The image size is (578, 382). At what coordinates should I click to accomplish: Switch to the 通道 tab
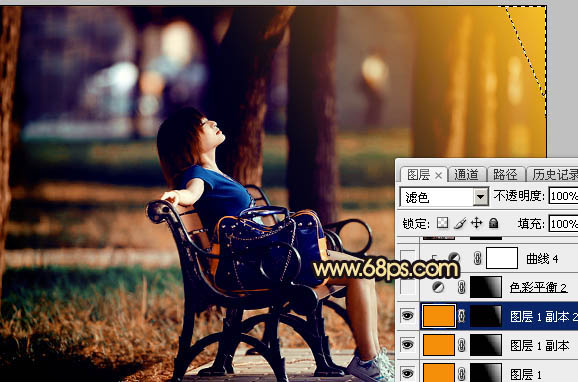(x=466, y=174)
